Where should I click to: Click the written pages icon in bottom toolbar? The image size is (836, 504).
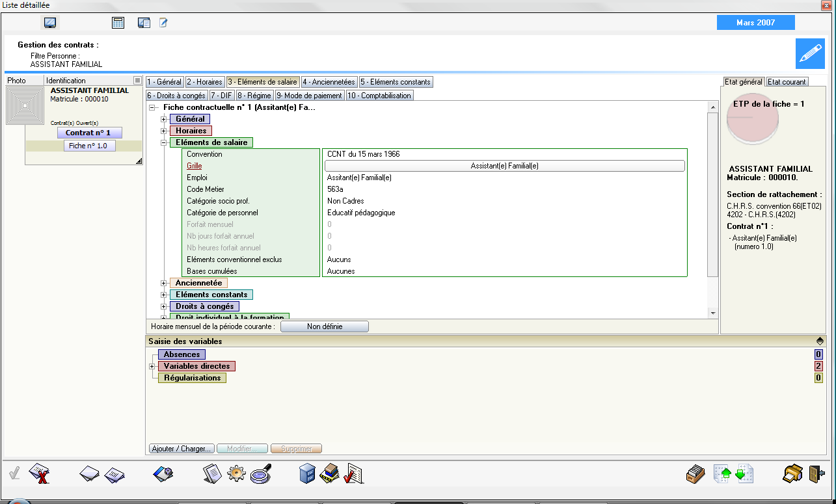tap(115, 474)
